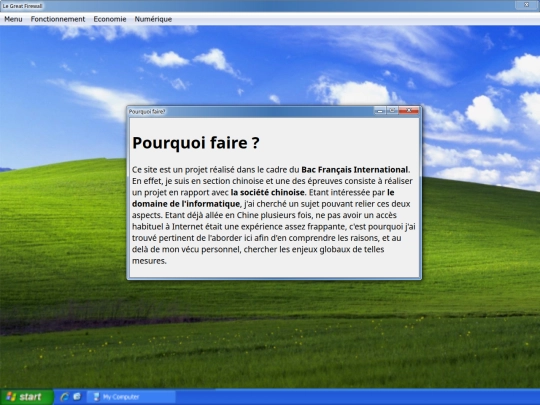540x405 pixels.
Task: Open the Economie menu
Action: (110, 19)
